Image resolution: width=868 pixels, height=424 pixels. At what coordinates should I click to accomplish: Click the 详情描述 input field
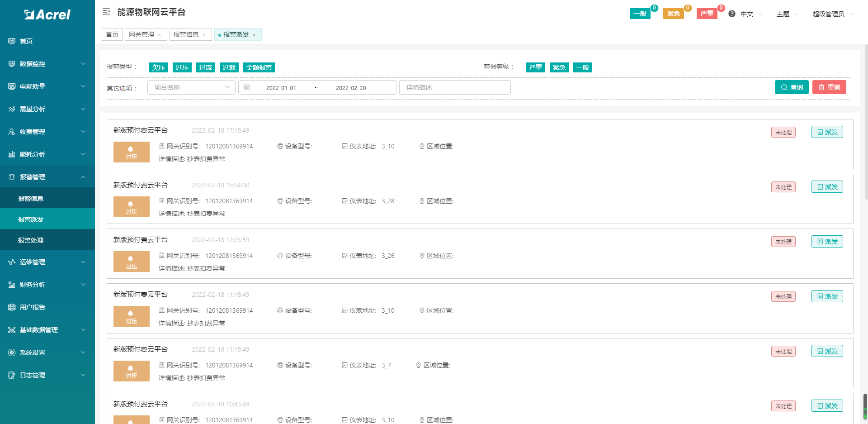tap(455, 87)
